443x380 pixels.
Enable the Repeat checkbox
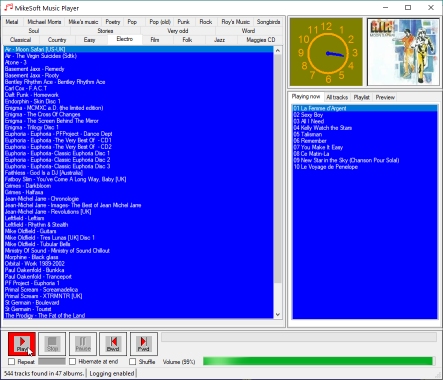tap(12, 362)
